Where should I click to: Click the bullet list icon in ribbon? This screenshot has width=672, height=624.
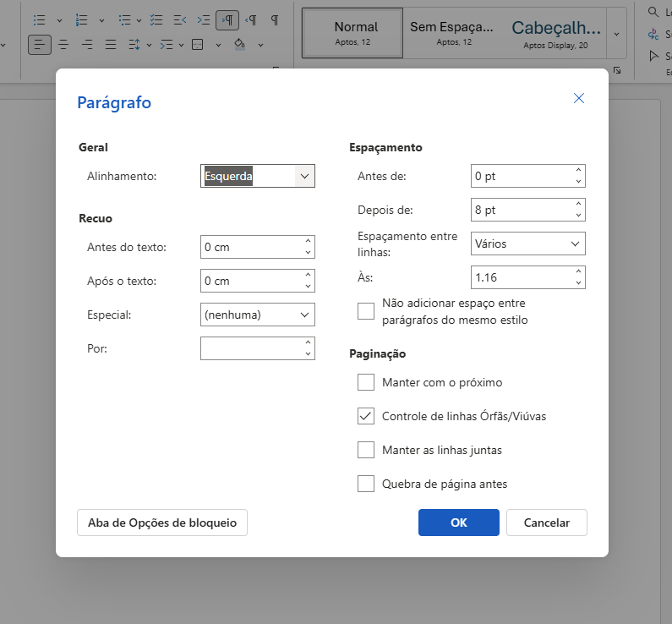[39, 19]
